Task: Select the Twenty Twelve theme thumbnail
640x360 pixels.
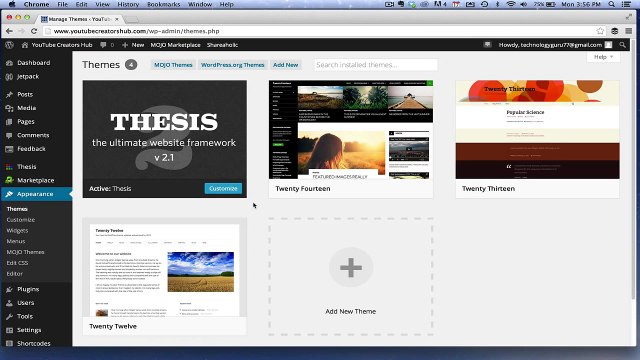Action: pyautogui.click(x=164, y=267)
